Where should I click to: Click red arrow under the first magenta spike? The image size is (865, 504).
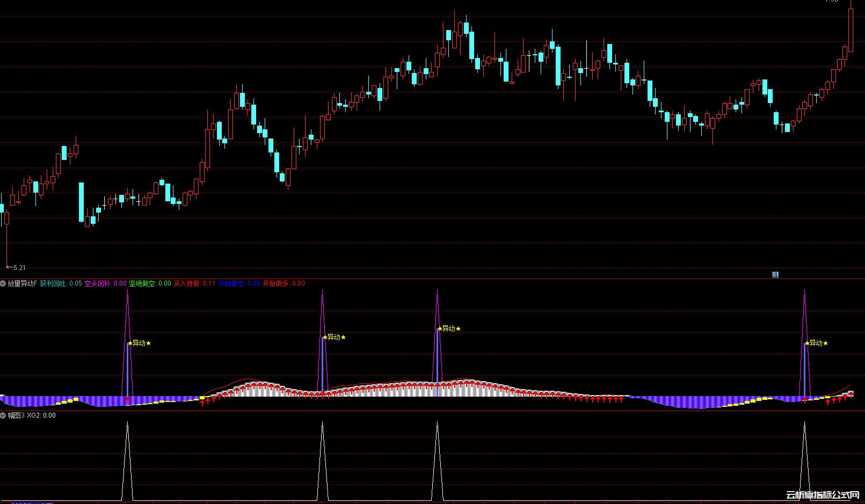pos(127,400)
